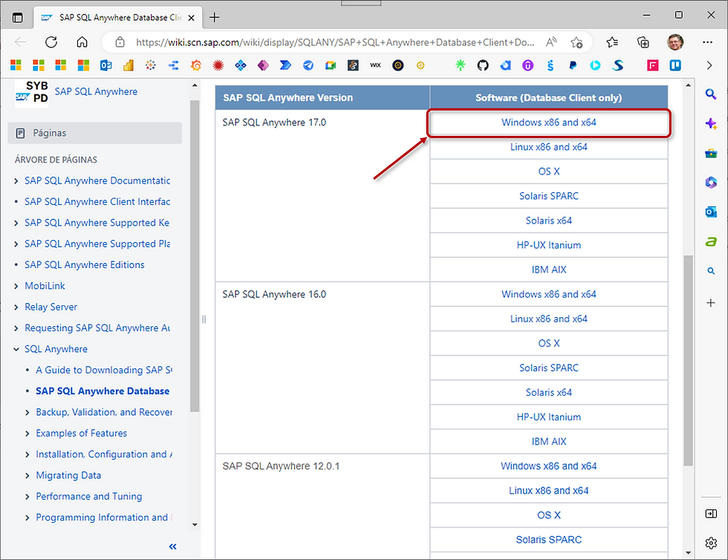The width and height of the screenshot is (728, 560).
Task: Download Windows x86 and x64 for version 17.0
Action: [549, 123]
